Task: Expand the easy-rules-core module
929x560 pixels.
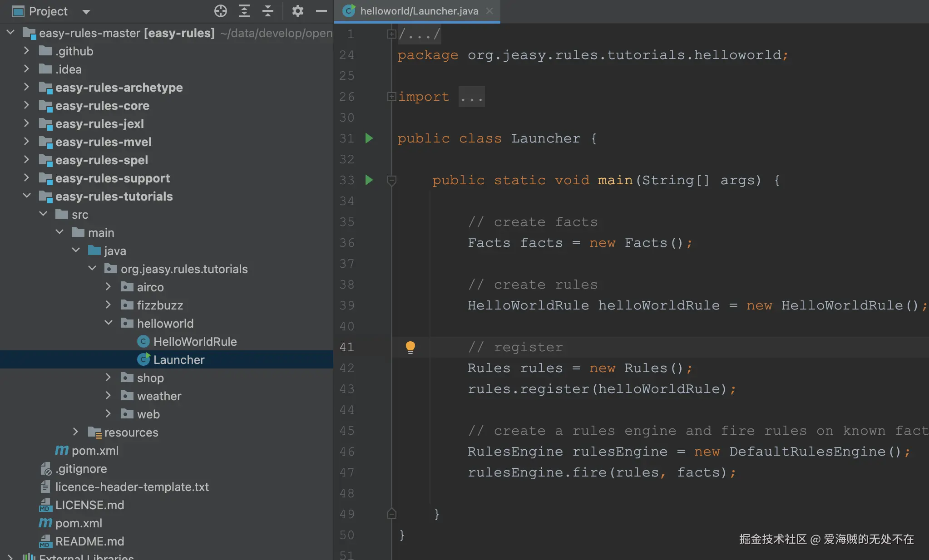Action: [26, 105]
